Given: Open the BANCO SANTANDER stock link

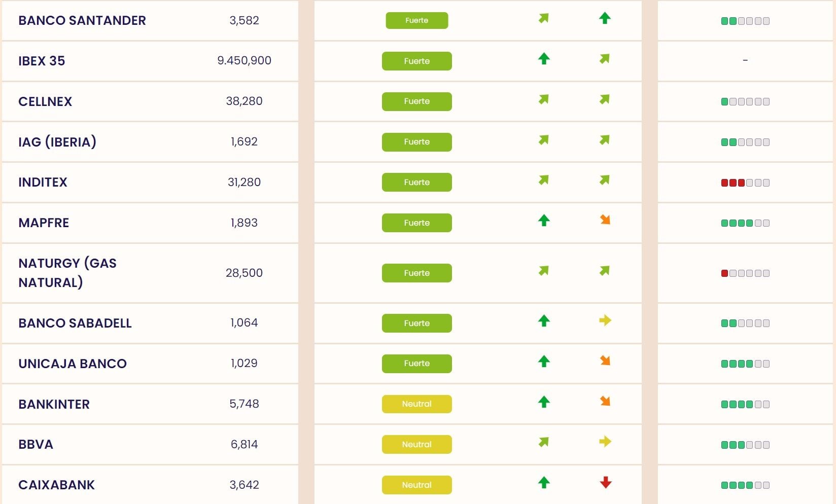Looking at the screenshot, I should tap(82, 20).
